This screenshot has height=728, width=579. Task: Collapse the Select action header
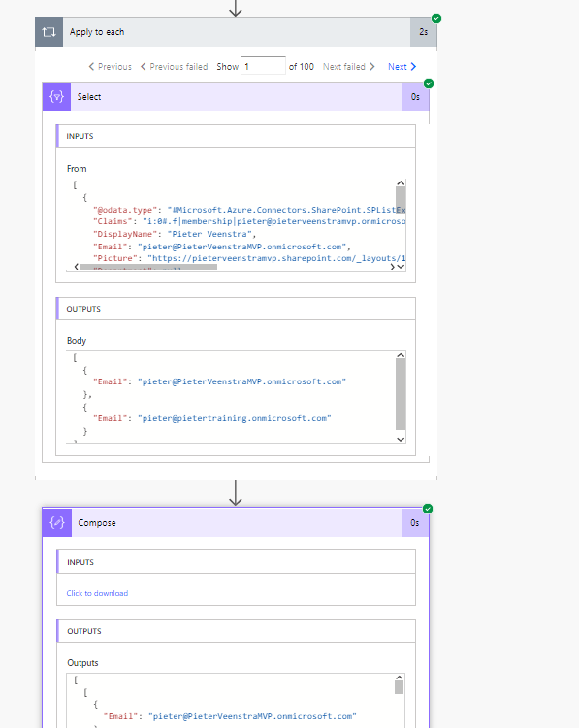236,96
